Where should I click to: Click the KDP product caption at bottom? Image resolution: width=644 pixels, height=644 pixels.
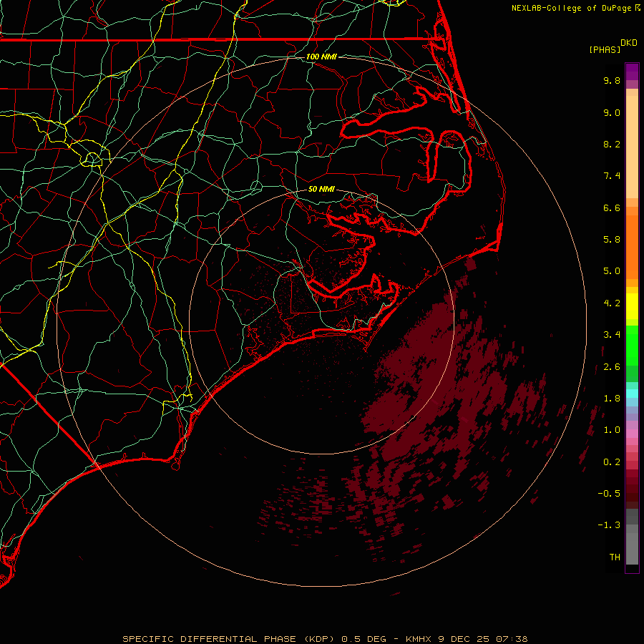(325, 639)
